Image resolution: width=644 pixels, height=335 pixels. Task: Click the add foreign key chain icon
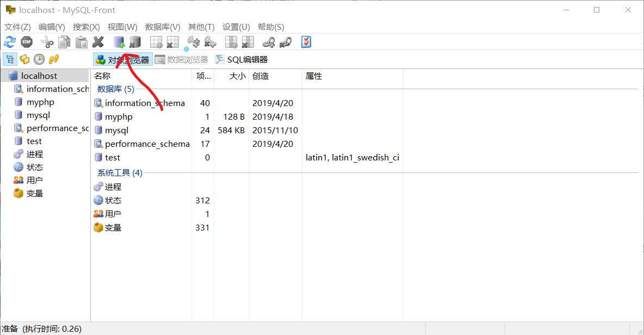click(x=269, y=42)
